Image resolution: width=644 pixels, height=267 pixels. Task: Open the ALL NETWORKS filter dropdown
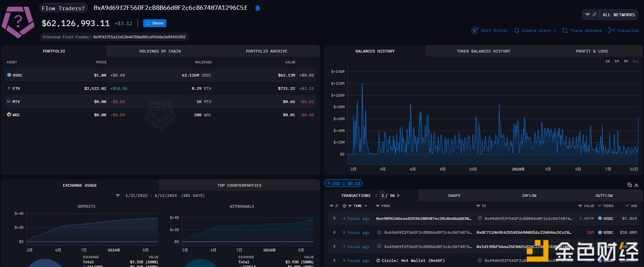pos(619,15)
